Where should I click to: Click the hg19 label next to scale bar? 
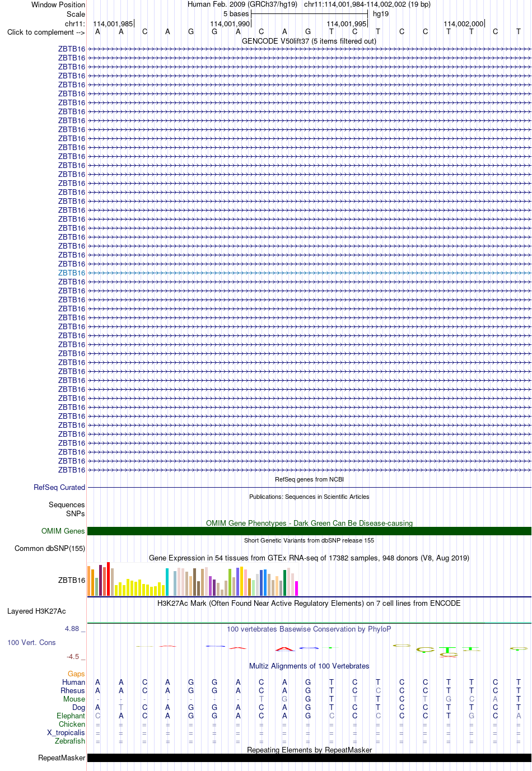(x=381, y=14)
